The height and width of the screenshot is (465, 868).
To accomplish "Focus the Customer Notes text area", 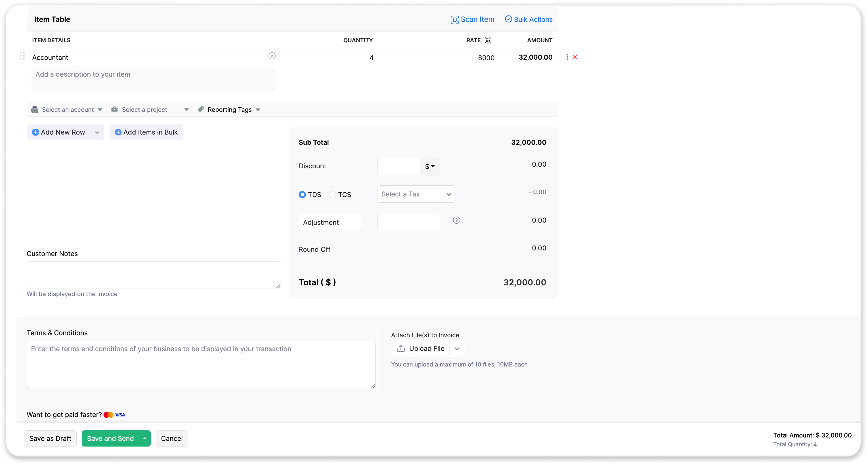I will [x=154, y=275].
